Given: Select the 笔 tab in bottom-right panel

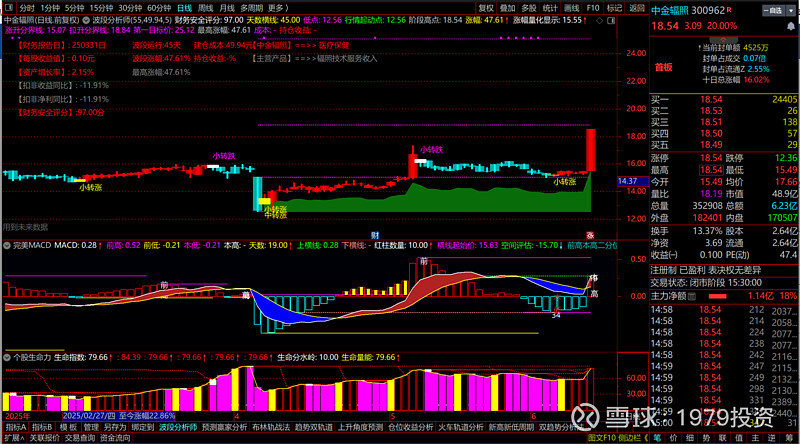Looking at the screenshot, I should click(x=657, y=438).
